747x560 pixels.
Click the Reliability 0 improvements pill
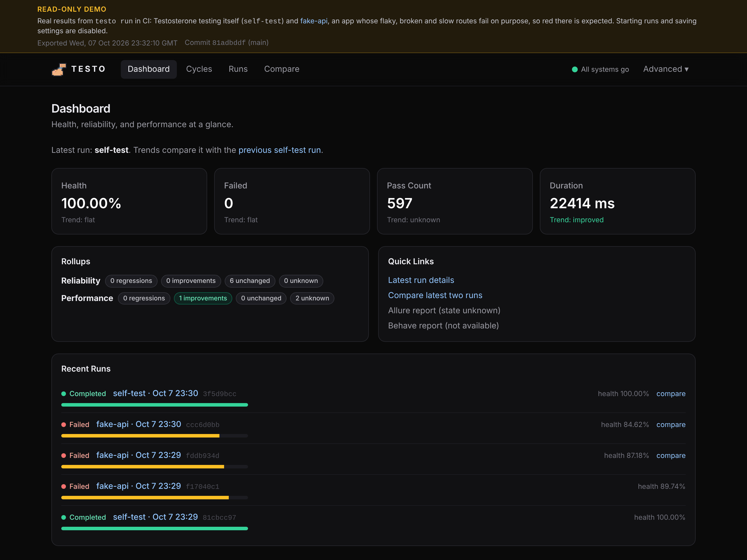tap(191, 281)
